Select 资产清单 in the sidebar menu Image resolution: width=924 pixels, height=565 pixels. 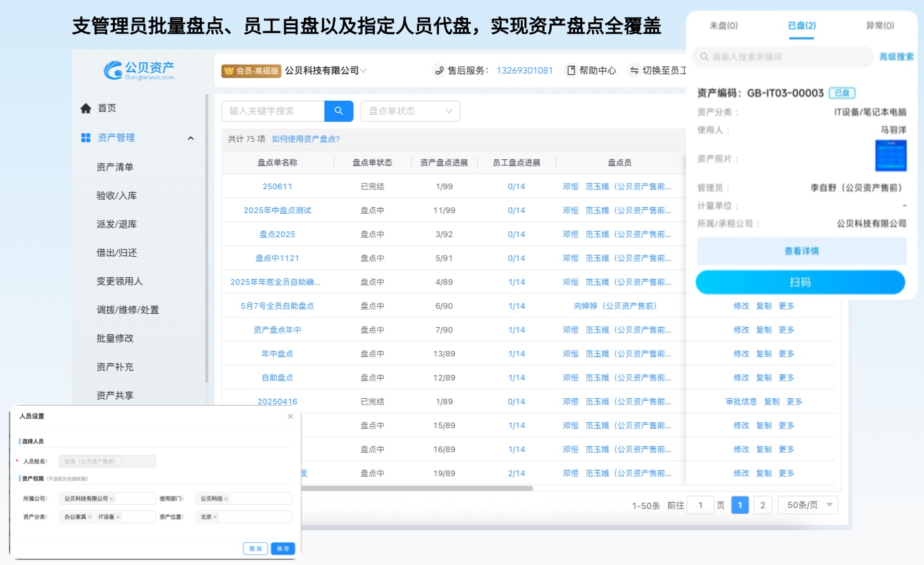pos(115,167)
